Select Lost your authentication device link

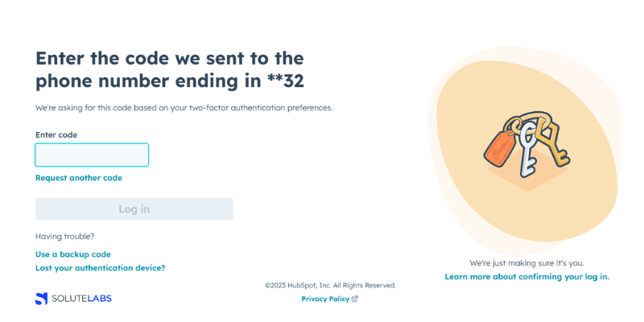click(x=101, y=268)
